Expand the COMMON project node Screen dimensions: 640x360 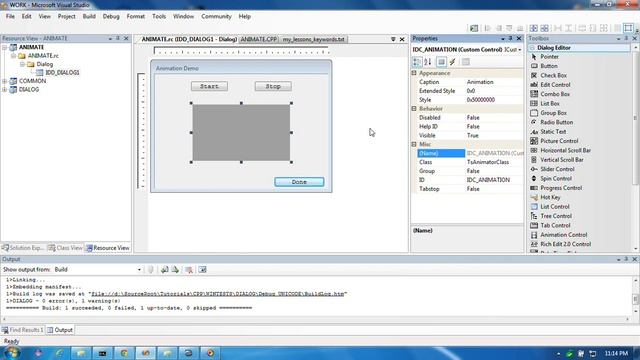4,81
